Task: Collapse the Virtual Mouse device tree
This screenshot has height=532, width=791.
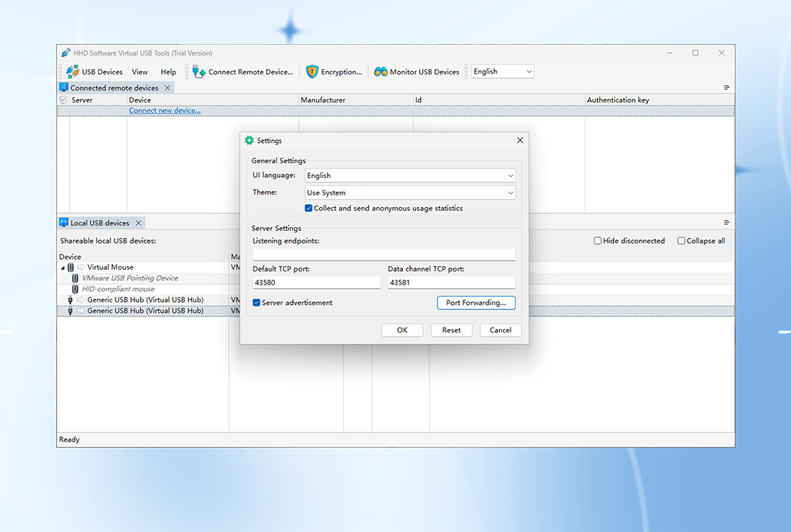Action: point(62,267)
